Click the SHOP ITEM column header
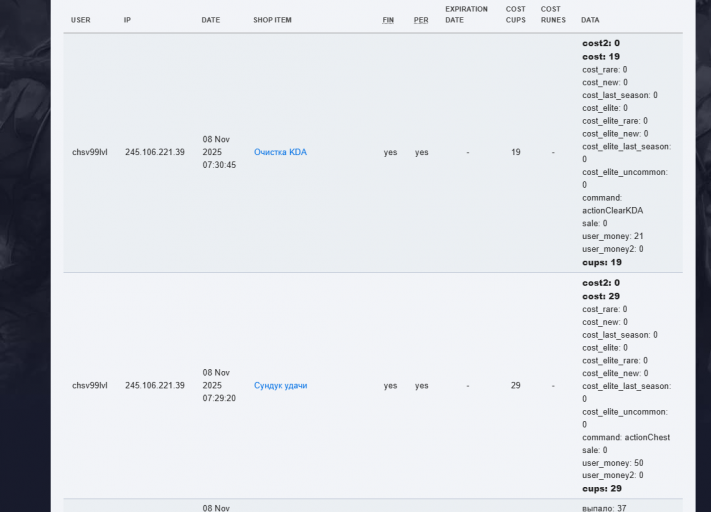The image size is (711, 512). [273, 20]
